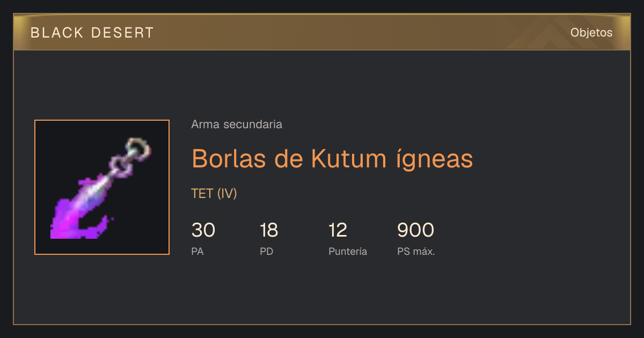Click the PD value 18
The width and height of the screenshot is (644, 338).
click(269, 230)
